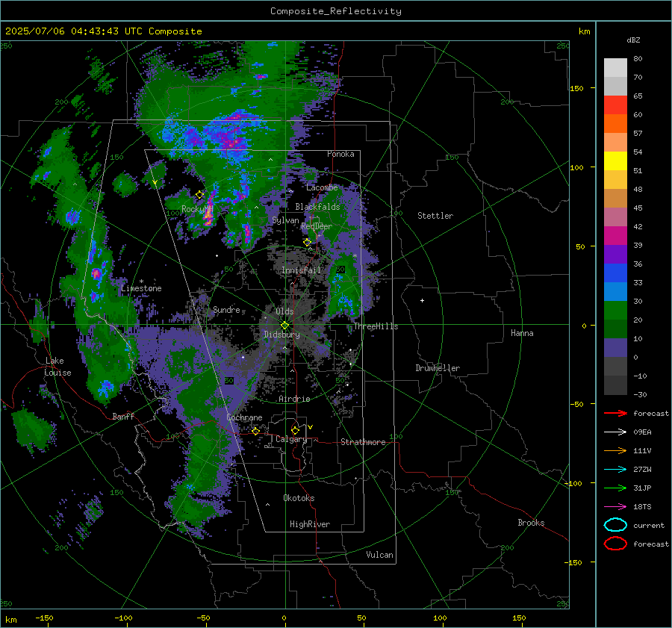Click the Sundre label
Viewport: 672px width, 628px height.
click(x=227, y=309)
